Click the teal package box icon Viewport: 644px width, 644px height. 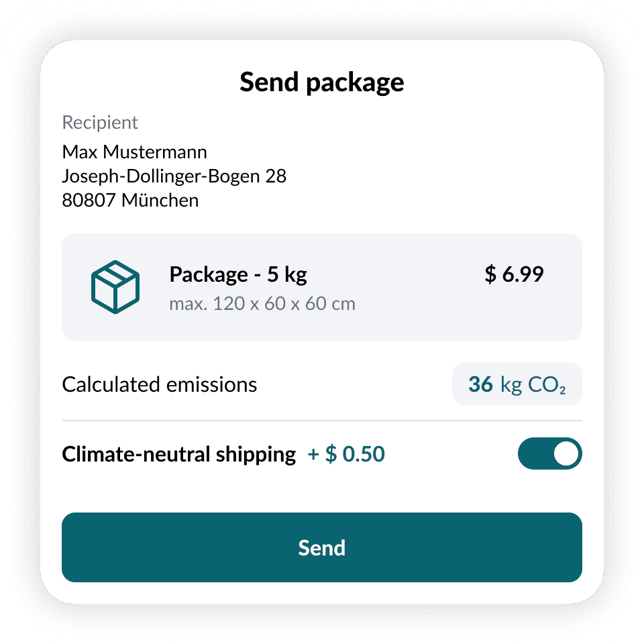[115, 286]
